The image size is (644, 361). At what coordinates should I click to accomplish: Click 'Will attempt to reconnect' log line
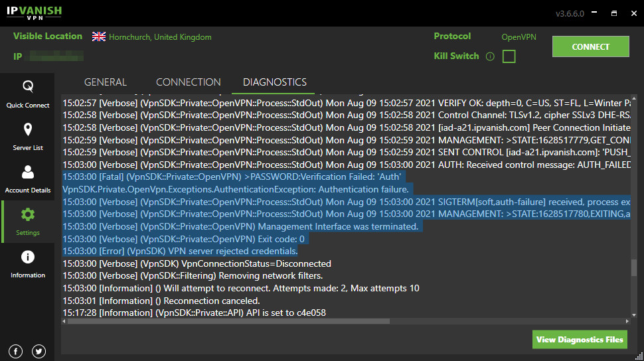click(241, 288)
